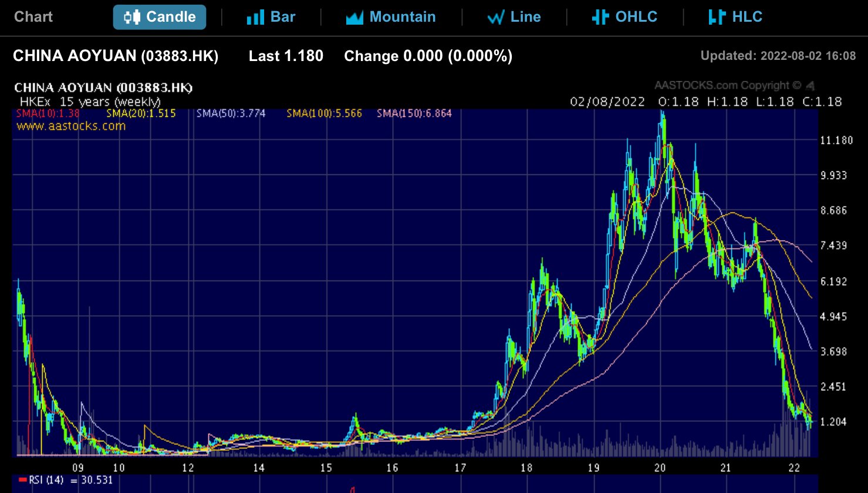Change chart style to Line
The width and height of the screenshot is (868, 493).
point(514,17)
